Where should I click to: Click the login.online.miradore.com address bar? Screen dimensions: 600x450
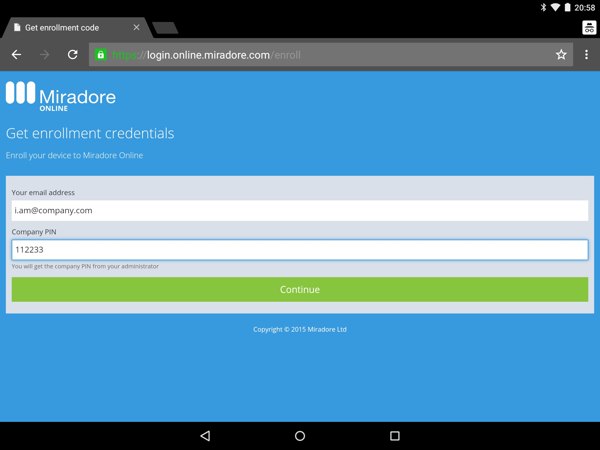click(x=331, y=55)
